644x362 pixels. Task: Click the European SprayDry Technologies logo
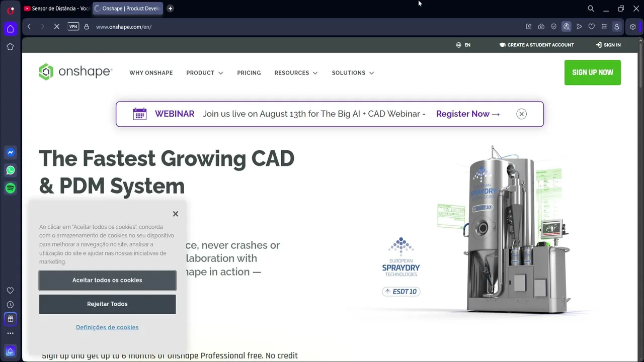(401, 256)
